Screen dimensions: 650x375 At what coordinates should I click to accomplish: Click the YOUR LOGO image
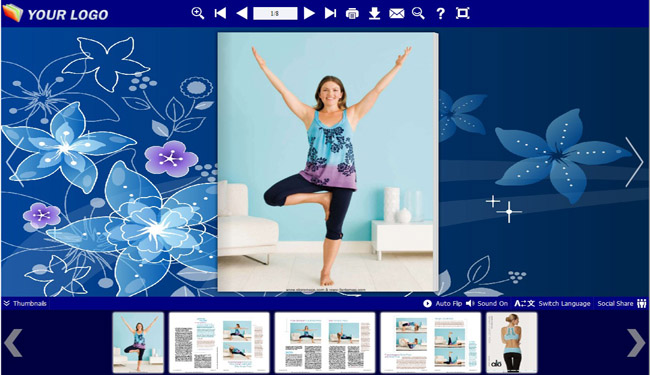pyautogui.click(x=55, y=13)
